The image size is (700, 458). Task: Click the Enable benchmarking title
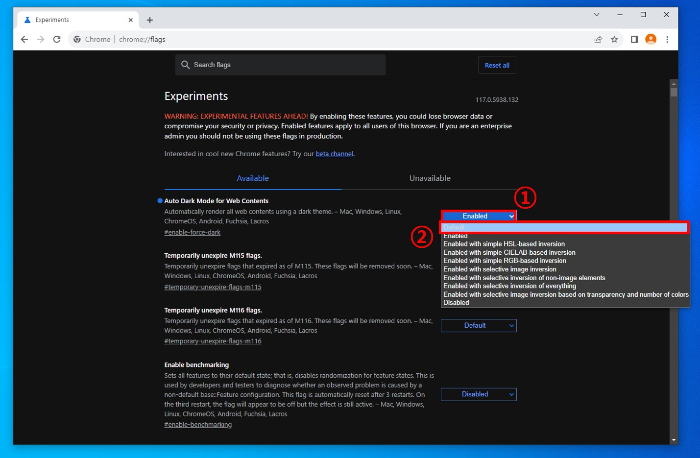[x=196, y=365]
